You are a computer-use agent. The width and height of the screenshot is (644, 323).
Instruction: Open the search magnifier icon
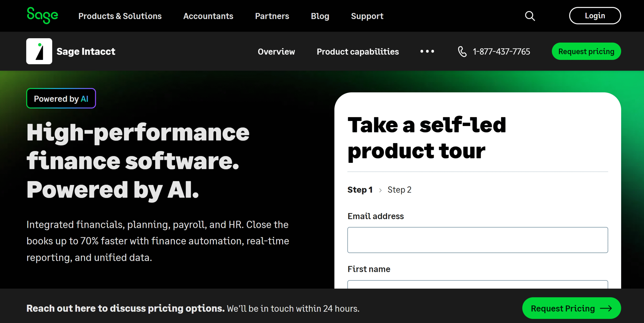[x=530, y=16]
